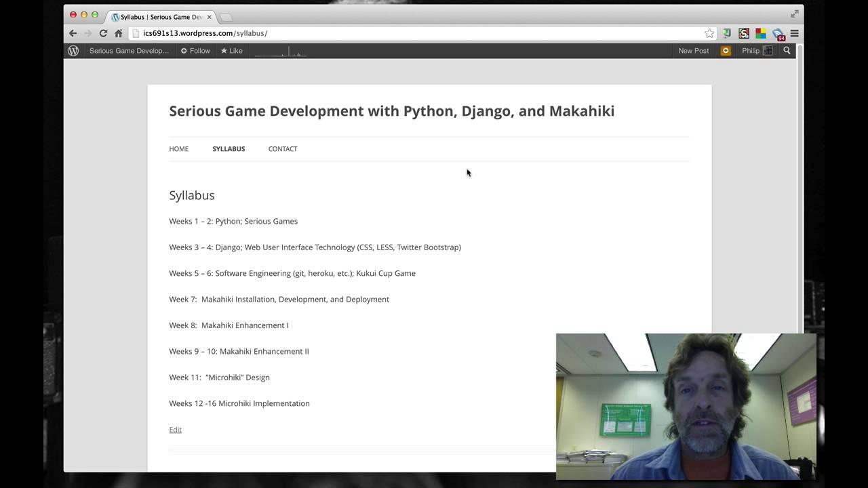868x488 pixels.
Task: Open the green Evernote clipper extension
Action: tap(727, 33)
